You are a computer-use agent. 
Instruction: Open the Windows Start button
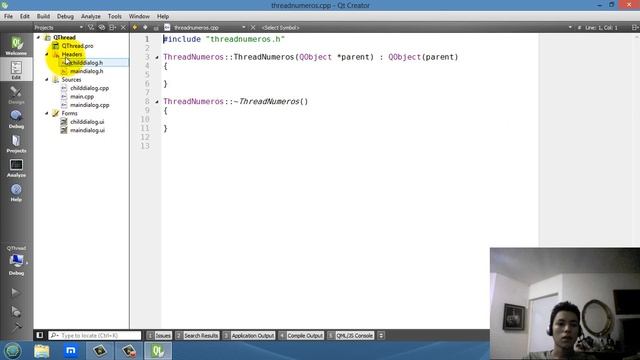coord(13,351)
